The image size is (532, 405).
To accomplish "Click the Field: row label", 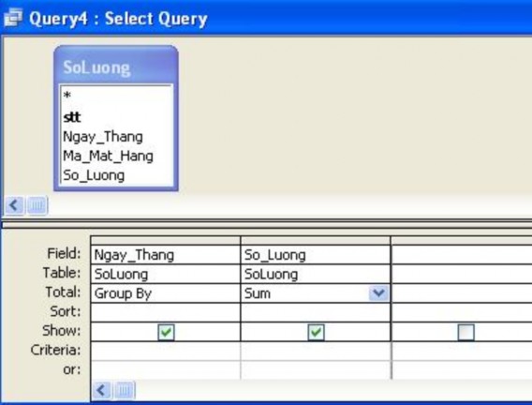I will click(64, 253).
